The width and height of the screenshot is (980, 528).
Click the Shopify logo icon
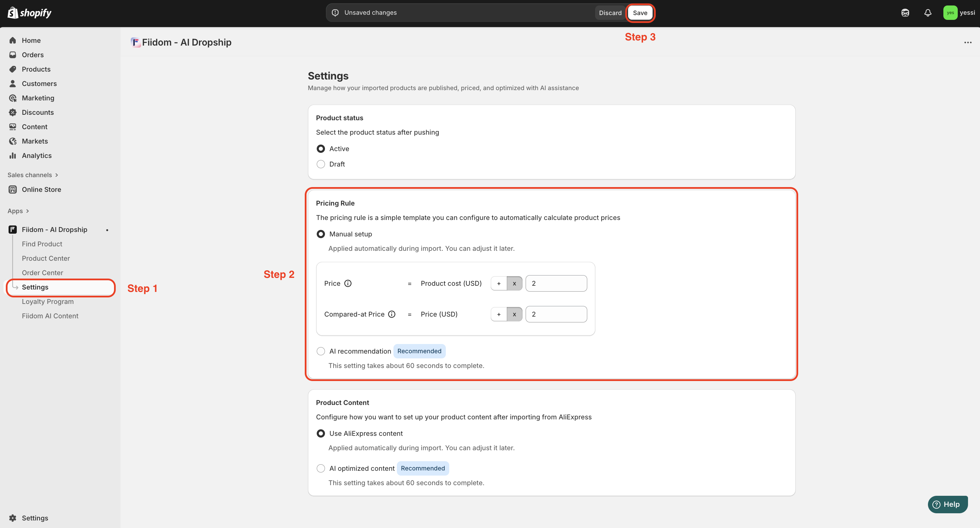tap(13, 13)
